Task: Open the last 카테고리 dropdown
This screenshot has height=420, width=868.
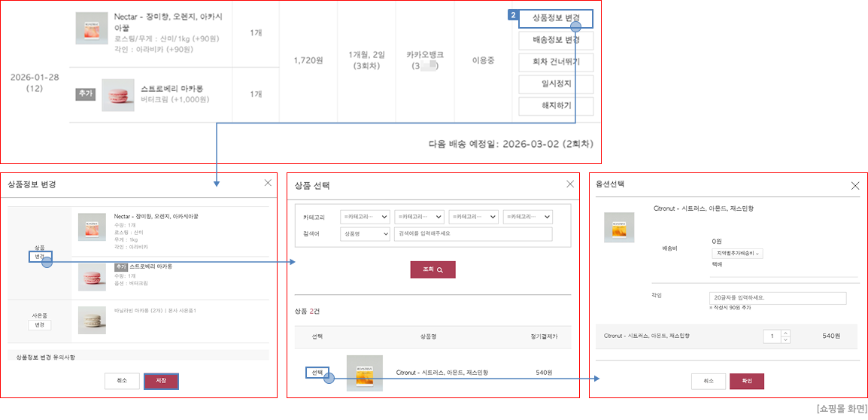Action: 528,217
